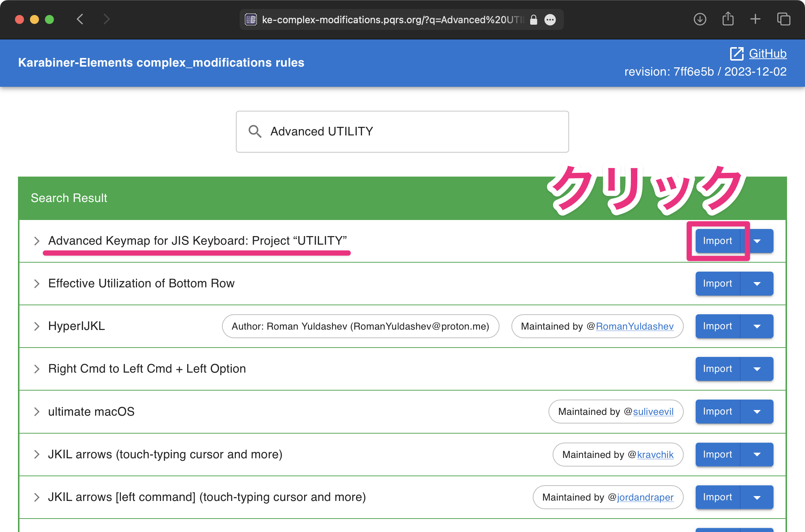805x532 pixels.
Task: Click Safari forward navigation arrow
Action: (106, 19)
